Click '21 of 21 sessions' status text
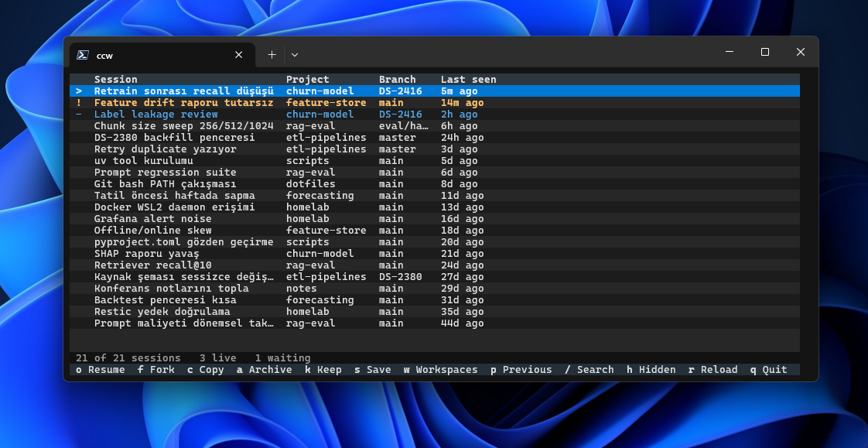The height and width of the screenshot is (448, 868). (x=128, y=357)
